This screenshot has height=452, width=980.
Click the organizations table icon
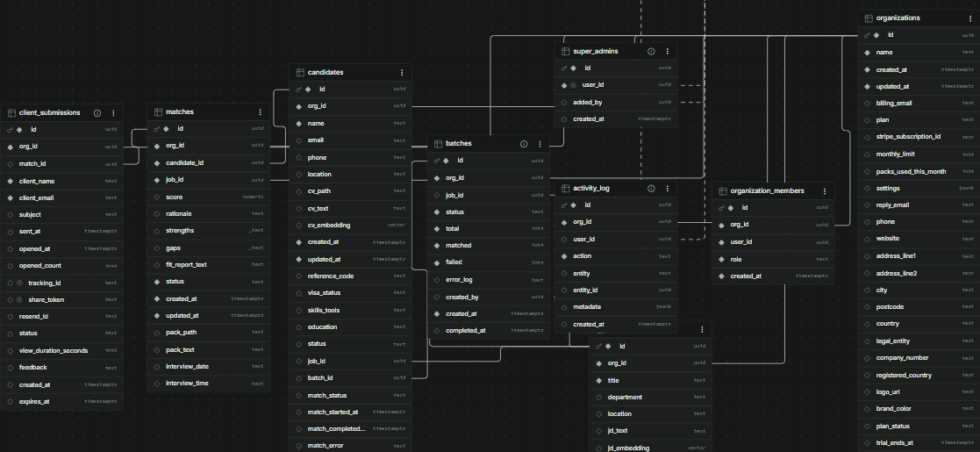[868, 18]
